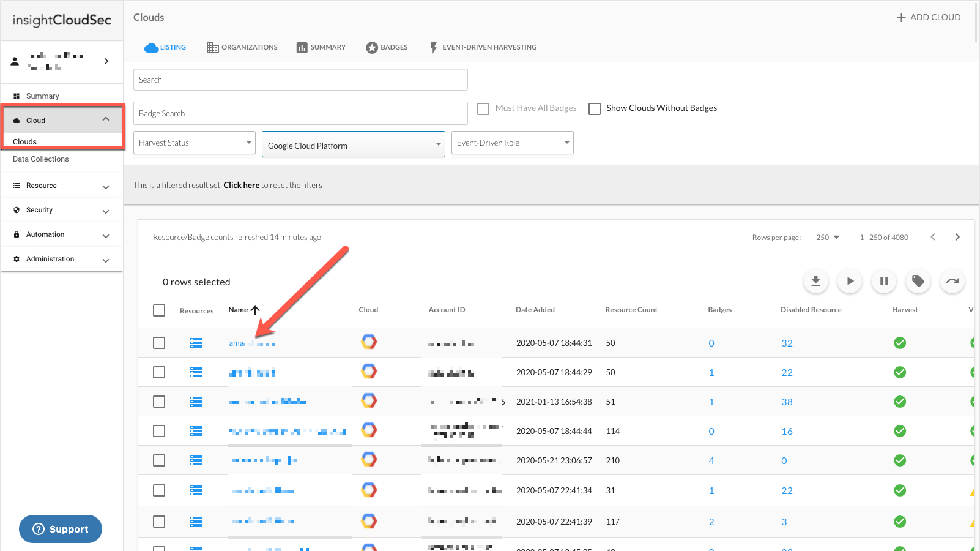Expand the user account chevron
The image size is (980, 551).
coord(106,61)
